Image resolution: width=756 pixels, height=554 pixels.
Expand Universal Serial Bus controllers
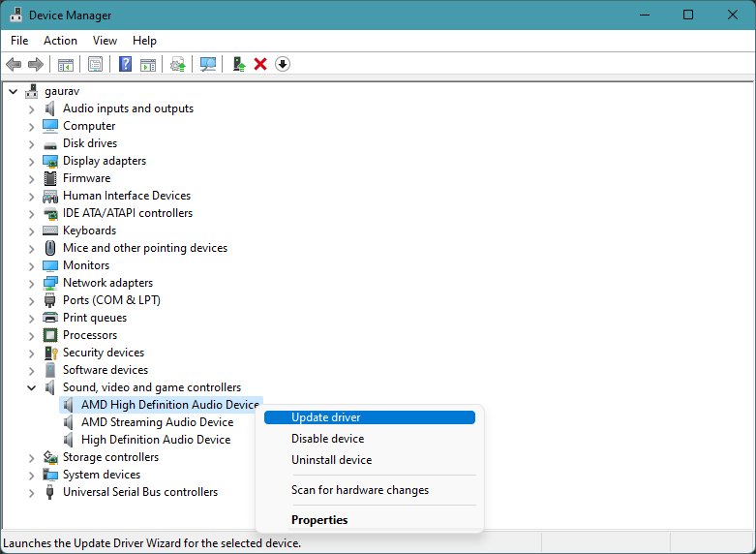coord(31,493)
